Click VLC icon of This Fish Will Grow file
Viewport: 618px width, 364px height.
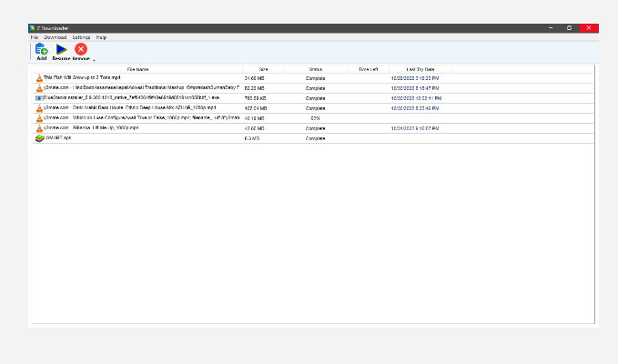(x=38, y=78)
